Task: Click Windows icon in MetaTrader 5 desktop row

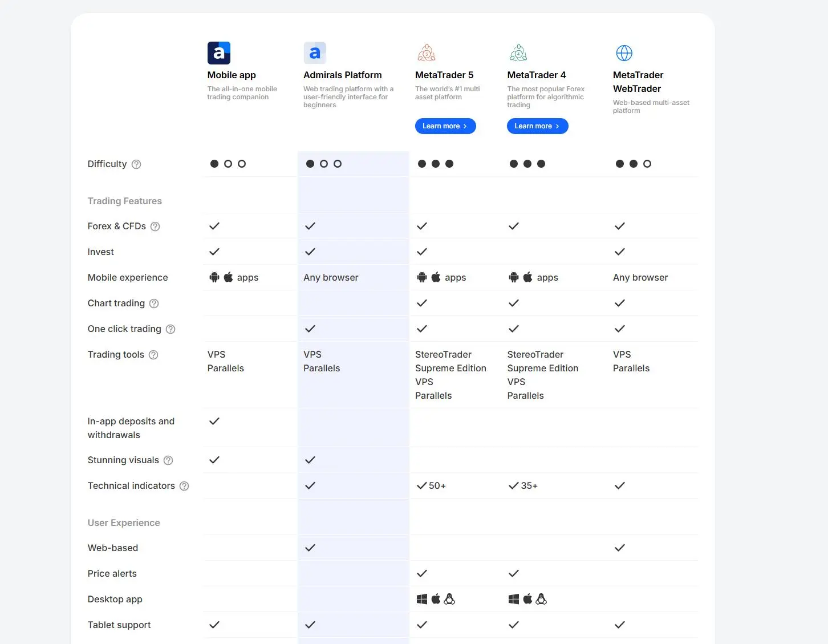Action: 422,599
